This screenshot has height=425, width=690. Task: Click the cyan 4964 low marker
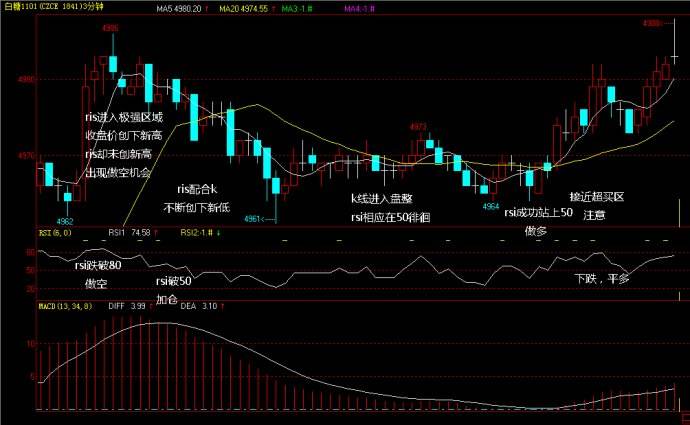click(491, 204)
